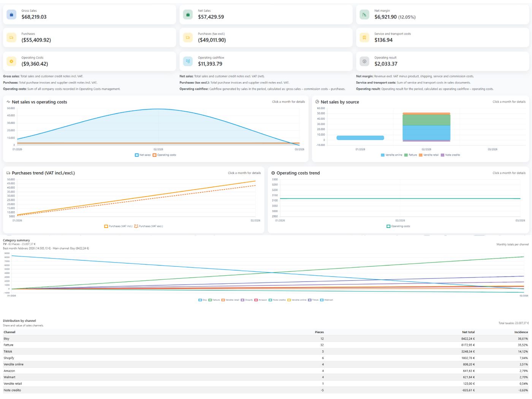
Task: Click the Service and transport costs icon
Action: coord(364,38)
